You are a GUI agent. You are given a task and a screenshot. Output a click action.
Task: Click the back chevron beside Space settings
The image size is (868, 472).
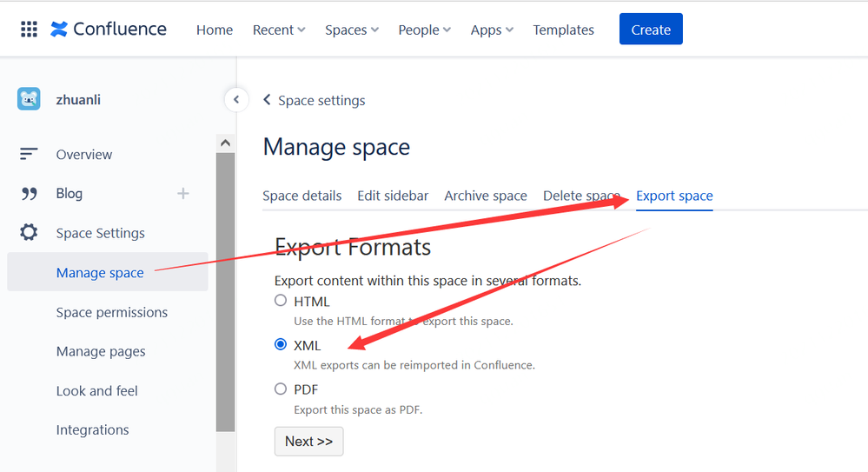click(x=267, y=100)
